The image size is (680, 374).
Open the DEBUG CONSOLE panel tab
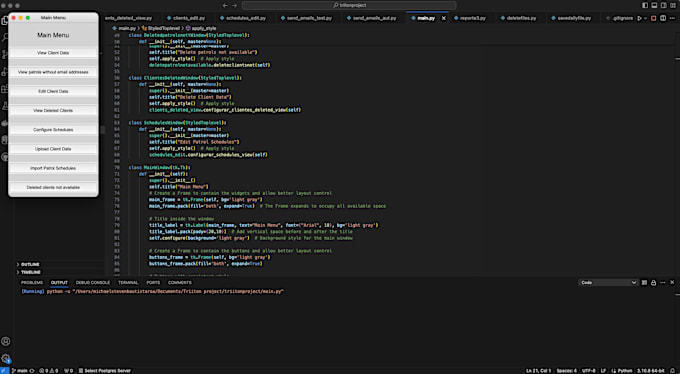[93, 282]
